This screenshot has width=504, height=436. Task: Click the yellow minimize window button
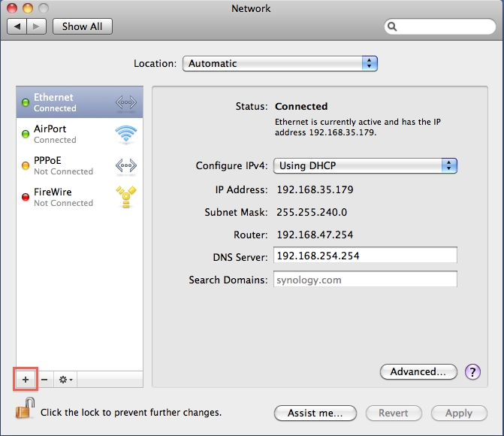point(28,8)
